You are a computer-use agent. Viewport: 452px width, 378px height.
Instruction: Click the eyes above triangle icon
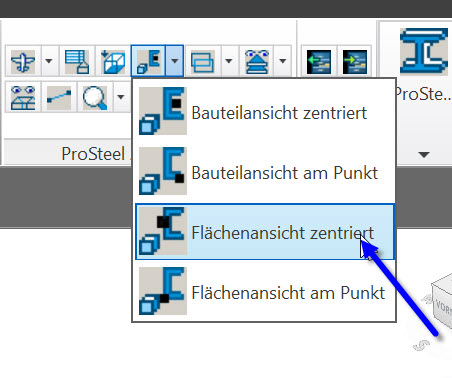[x=257, y=61]
